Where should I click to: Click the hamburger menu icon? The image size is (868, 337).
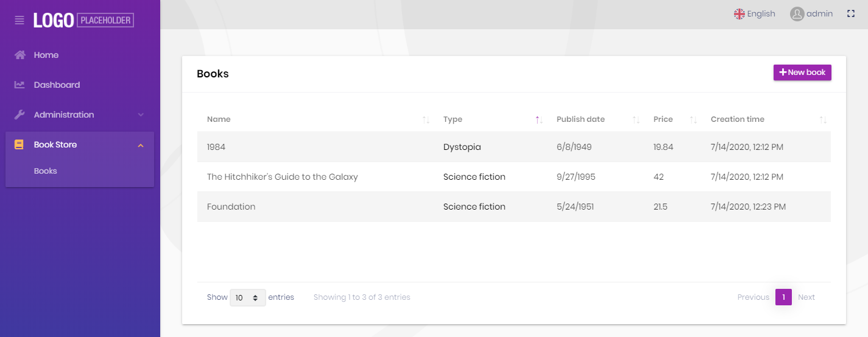pos(19,20)
